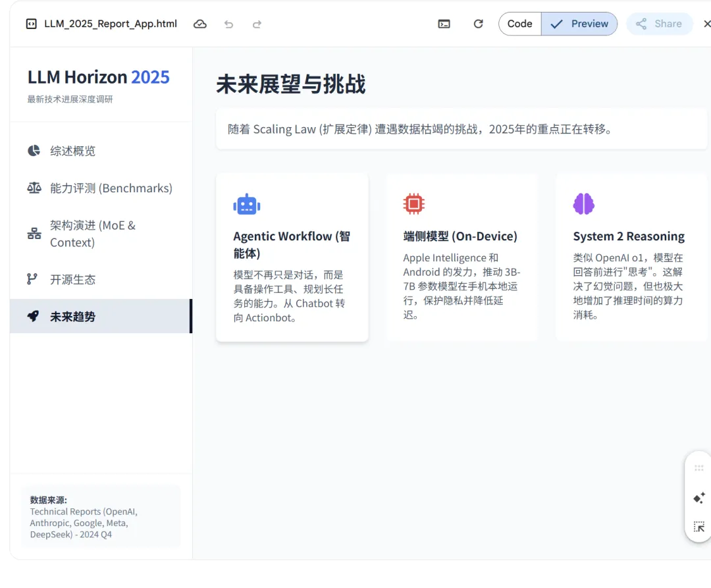The height and width of the screenshot is (588, 711).
Task: Select 开源生态 in the sidebar
Action: tap(72, 279)
